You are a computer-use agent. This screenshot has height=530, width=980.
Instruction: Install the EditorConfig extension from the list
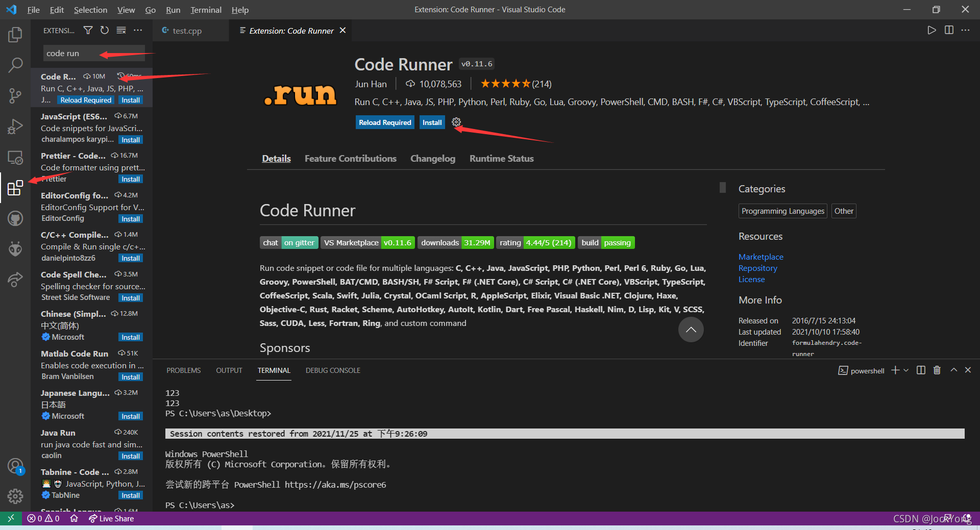click(x=131, y=219)
